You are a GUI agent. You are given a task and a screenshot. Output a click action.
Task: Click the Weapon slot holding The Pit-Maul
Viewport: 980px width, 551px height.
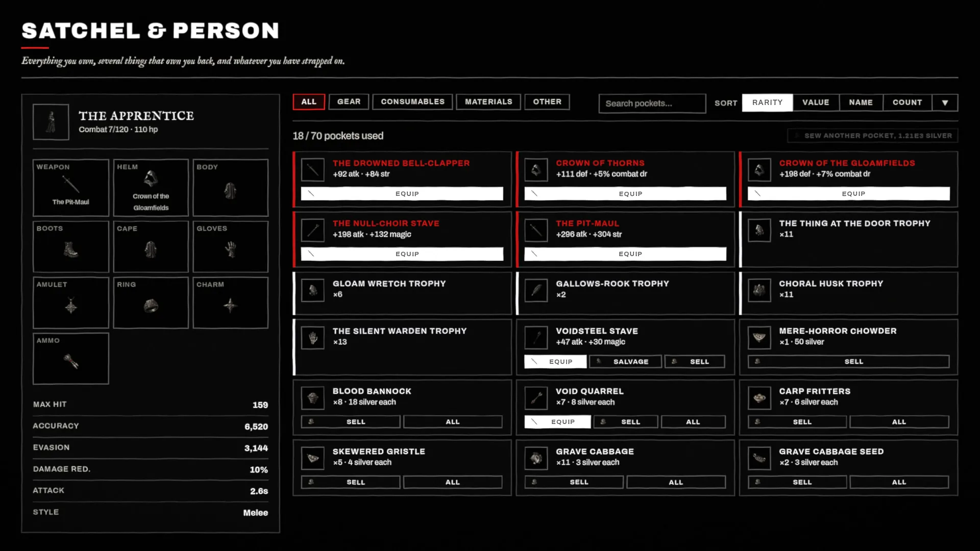[x=71, y=188]
